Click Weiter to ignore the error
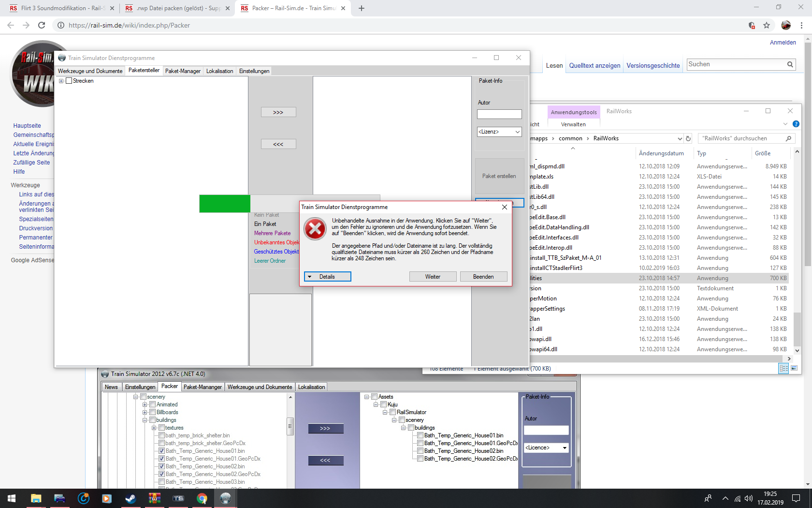This screenshot has height=508, width=812. [433, 277]
